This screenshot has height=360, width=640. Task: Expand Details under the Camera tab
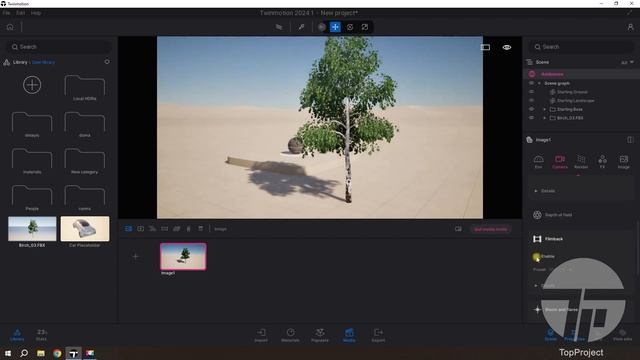click(544, 191)
